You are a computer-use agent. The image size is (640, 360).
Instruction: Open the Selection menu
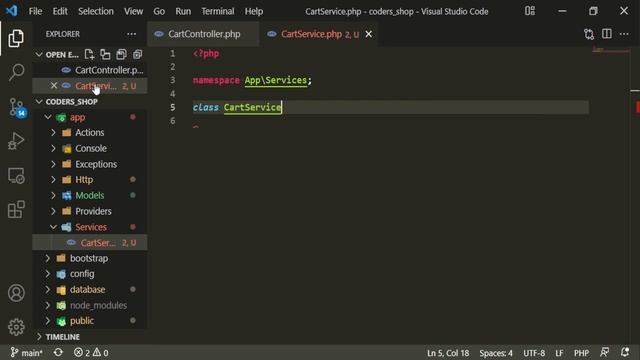coord(96,11)
